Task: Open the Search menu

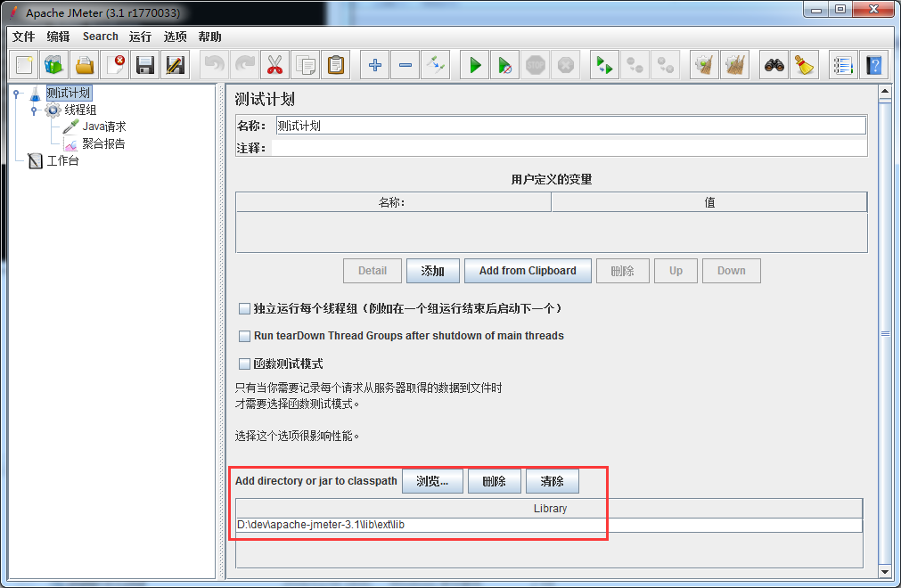Action: click(x=100, y=37)
